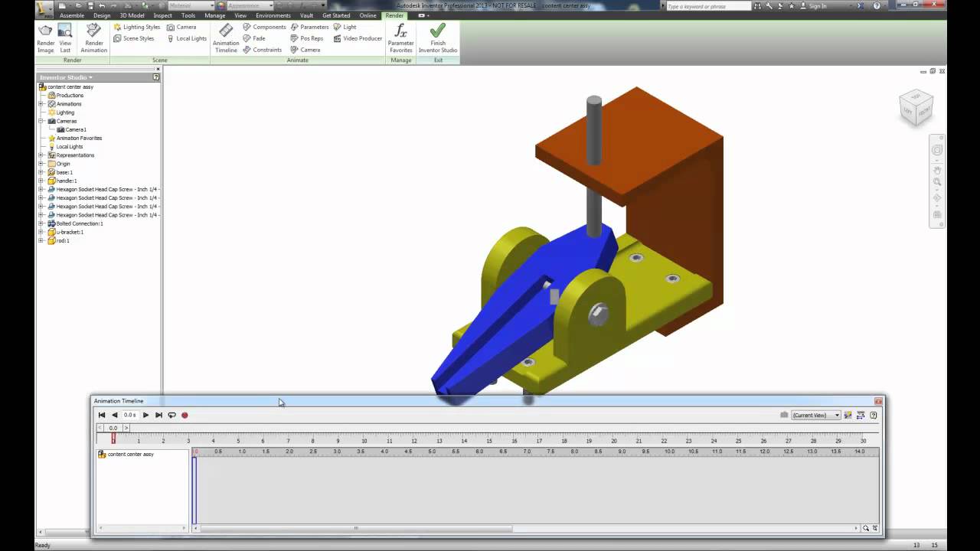Click play animation in the timeline
The width and height of the screenshot is (980, 551).
point(145,415)
